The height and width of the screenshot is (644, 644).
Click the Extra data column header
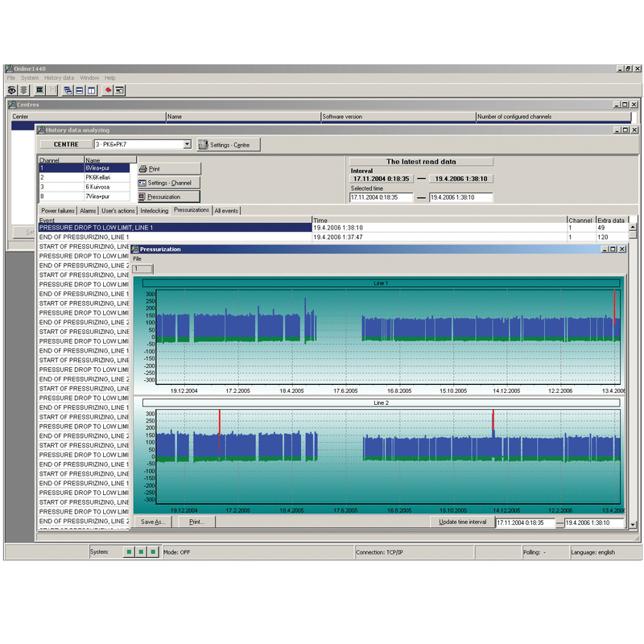click(x=611, y=220)
